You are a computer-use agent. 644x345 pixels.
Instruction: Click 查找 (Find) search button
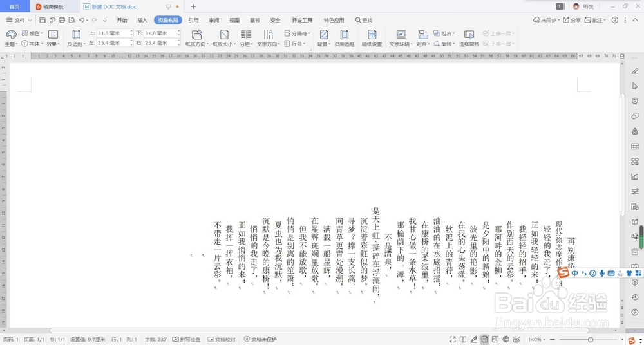[x=364, y=20]
